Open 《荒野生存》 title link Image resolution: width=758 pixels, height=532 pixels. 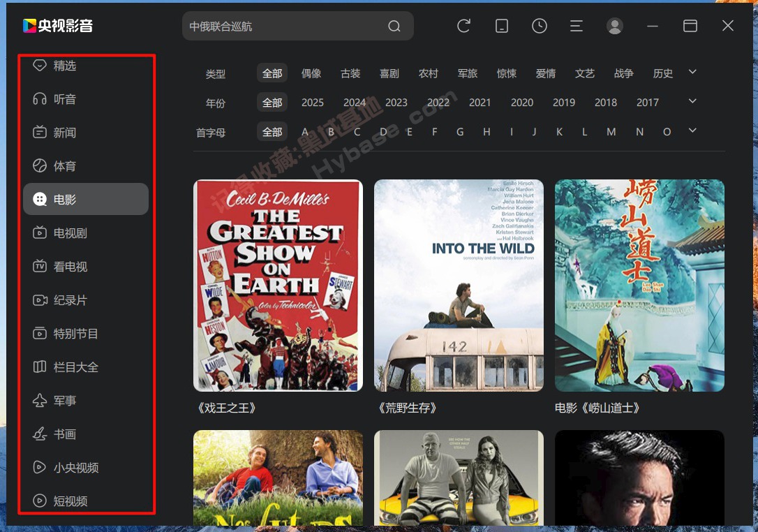(408, 408)
